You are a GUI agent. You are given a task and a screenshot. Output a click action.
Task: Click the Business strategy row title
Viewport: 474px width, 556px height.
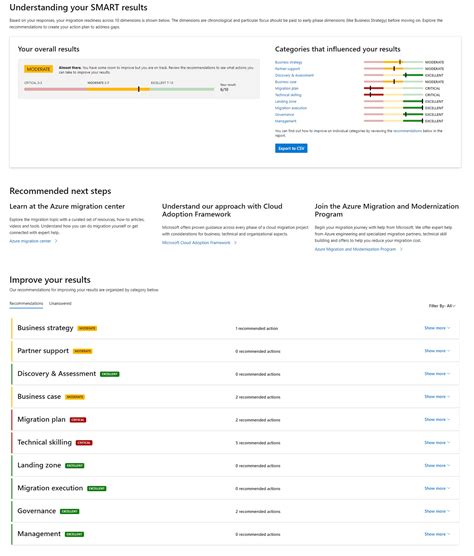(x=45, y=328)
